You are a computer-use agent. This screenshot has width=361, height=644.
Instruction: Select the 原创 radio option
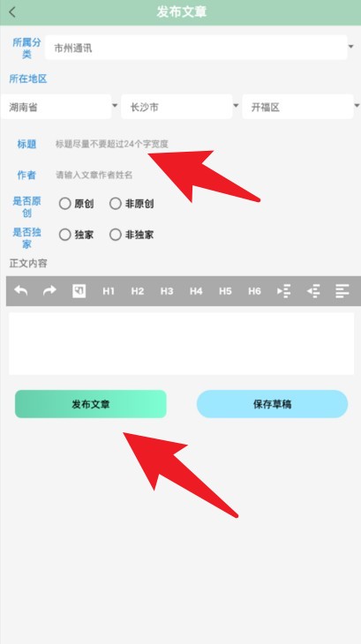click(77, 204)
